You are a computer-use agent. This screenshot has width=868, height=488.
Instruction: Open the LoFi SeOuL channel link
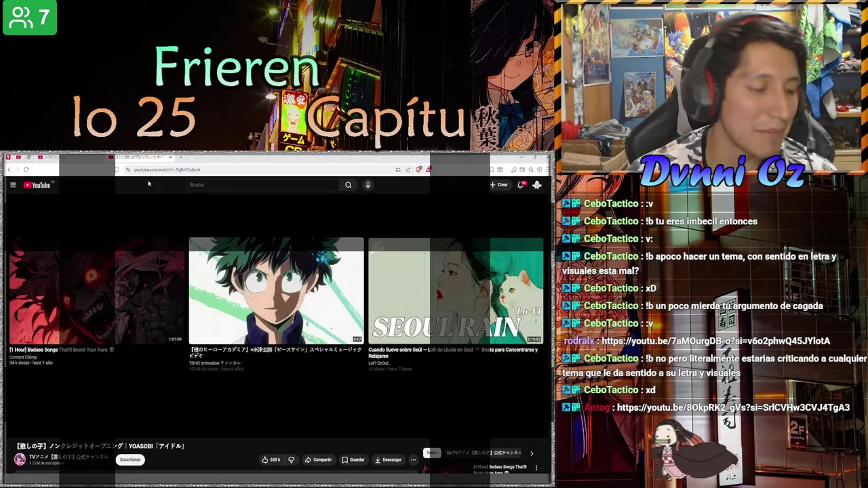click(378, 363)
